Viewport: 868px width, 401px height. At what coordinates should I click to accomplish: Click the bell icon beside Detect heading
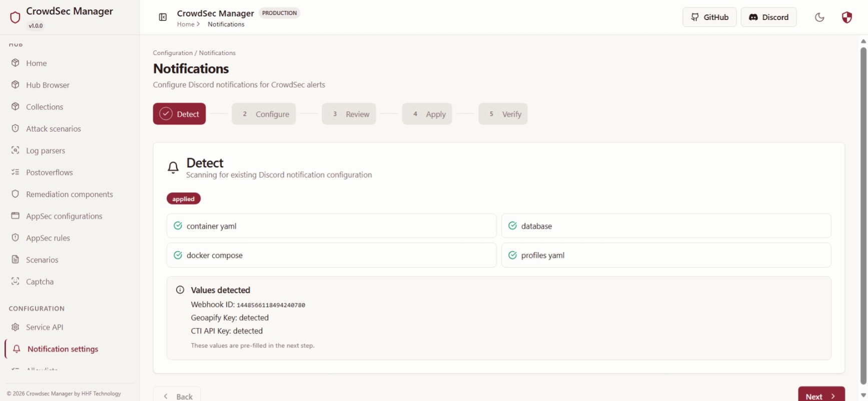tap(173, 168)
